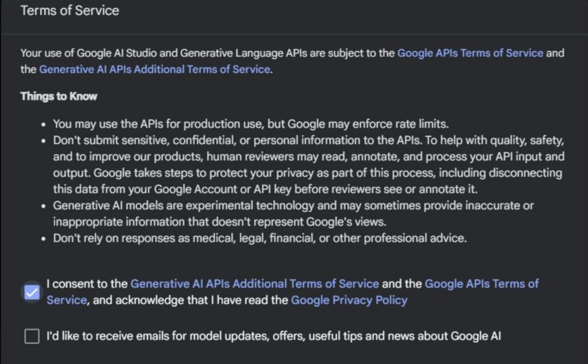Enable the receive emails for model updates checkbox
The image size is (588, 364).
tap(32, 336)
